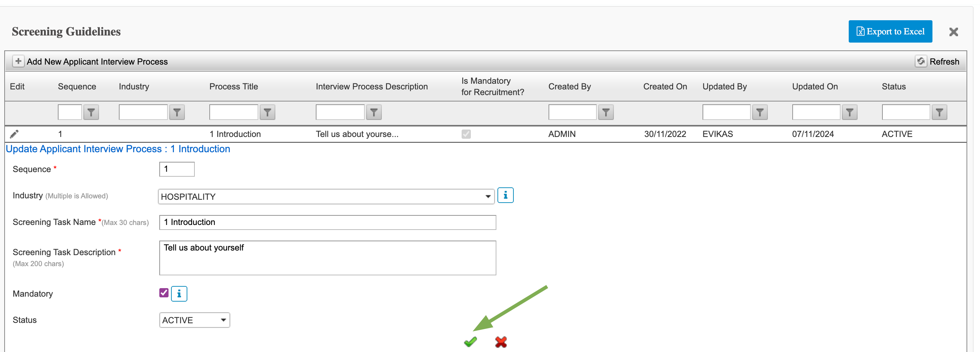Click the 'ACTIVE' Status cell in row 1

tap(897, 134)
